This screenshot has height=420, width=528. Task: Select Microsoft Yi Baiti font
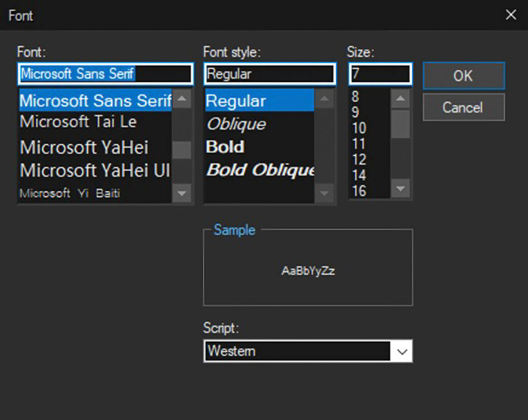click(x=96, y=193)
